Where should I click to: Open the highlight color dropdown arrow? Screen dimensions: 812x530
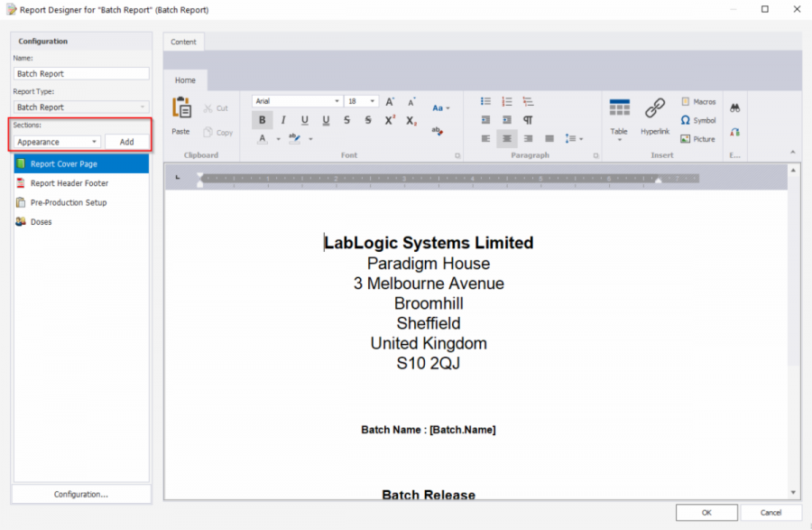coord(310,139)
